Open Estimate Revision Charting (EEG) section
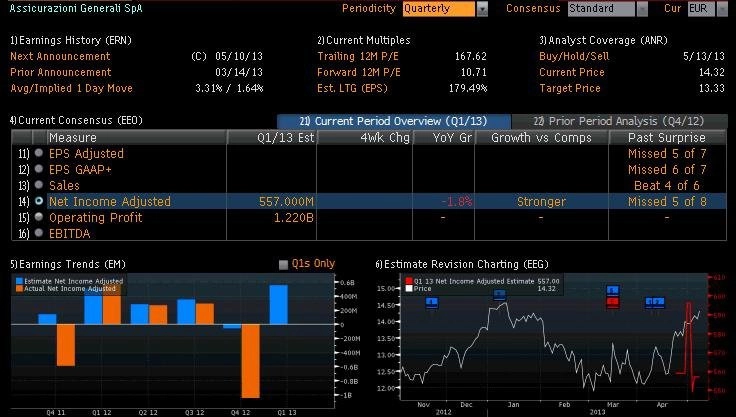This screenshot has width=736, height=417. [462, 264]
